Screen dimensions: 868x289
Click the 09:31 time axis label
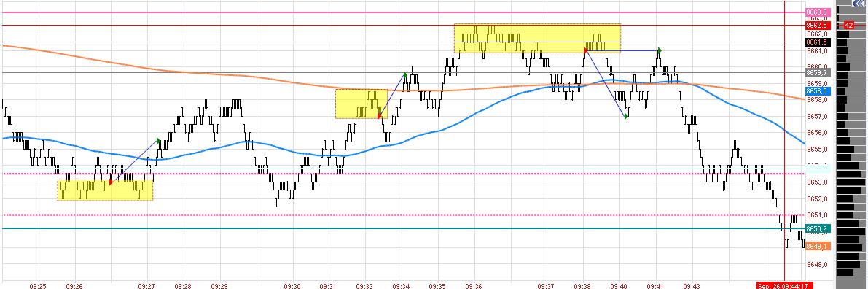coord(328,286)
